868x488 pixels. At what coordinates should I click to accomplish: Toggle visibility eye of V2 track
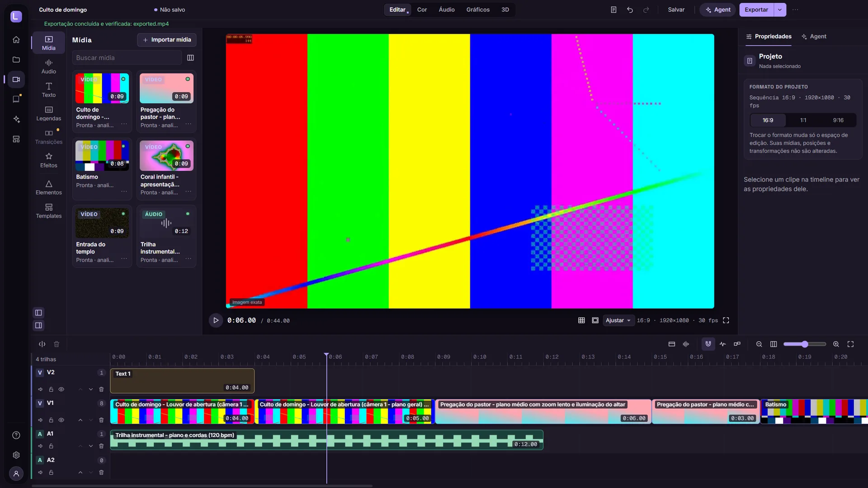[61, 389]
